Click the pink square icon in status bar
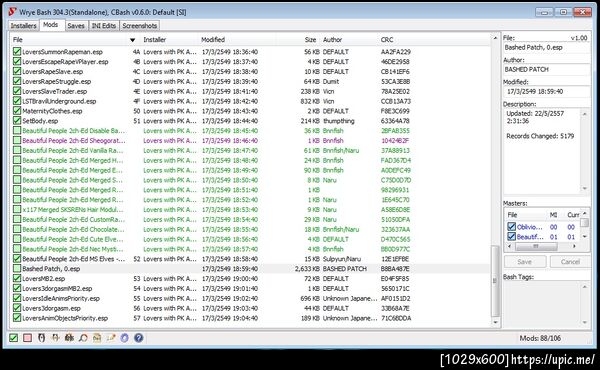 28,338
